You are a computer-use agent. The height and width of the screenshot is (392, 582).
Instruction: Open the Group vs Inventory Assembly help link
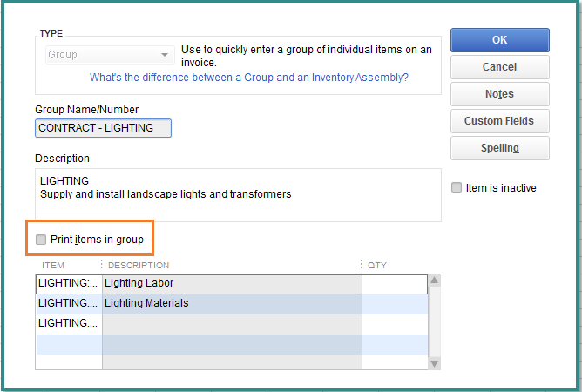(x=249, y=78)
